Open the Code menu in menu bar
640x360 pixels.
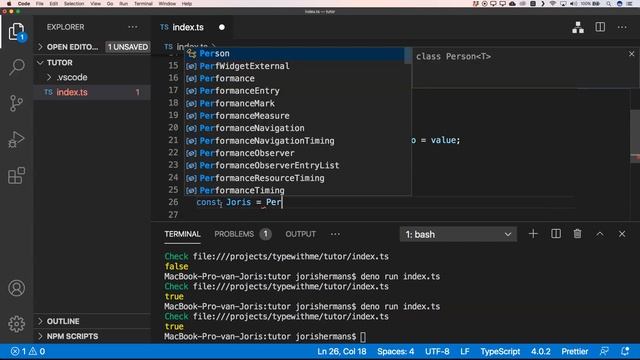point(24,4)
